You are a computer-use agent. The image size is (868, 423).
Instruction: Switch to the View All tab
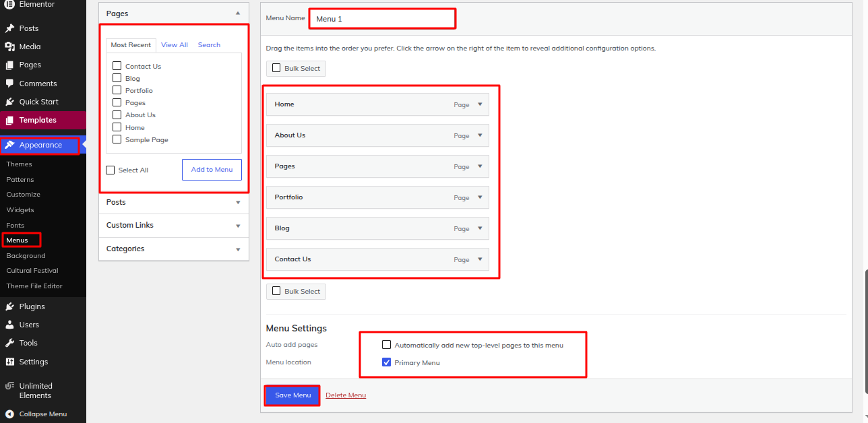pos(175,45)
